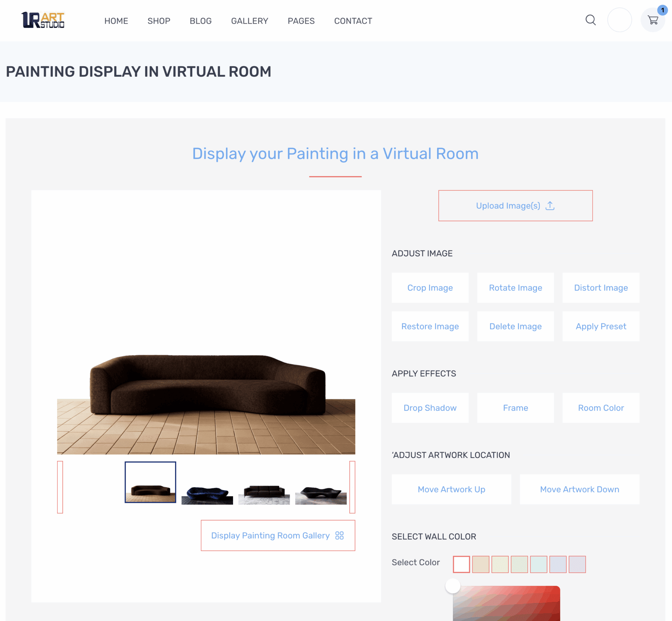Click Move Artwork Up
The height and width of the screenshot is (621, 672).
pos(451,489)
